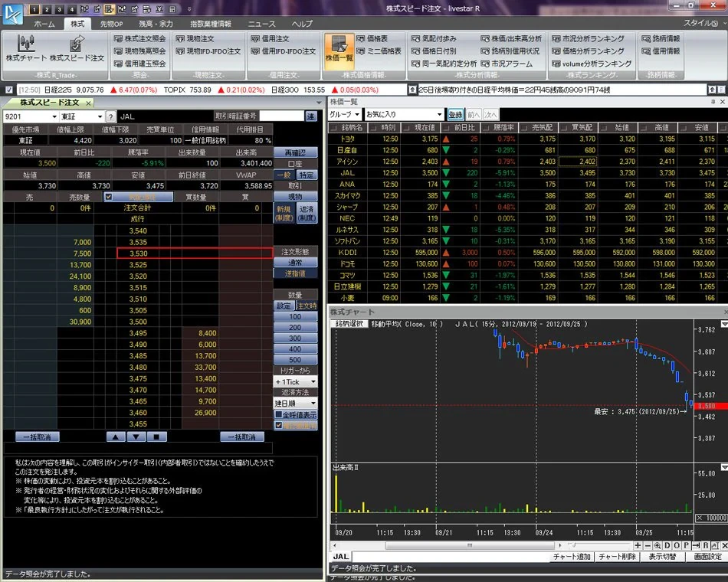Open the ニュース menu tab
Screen dimensions: 728x582
[x=261, y=24]
